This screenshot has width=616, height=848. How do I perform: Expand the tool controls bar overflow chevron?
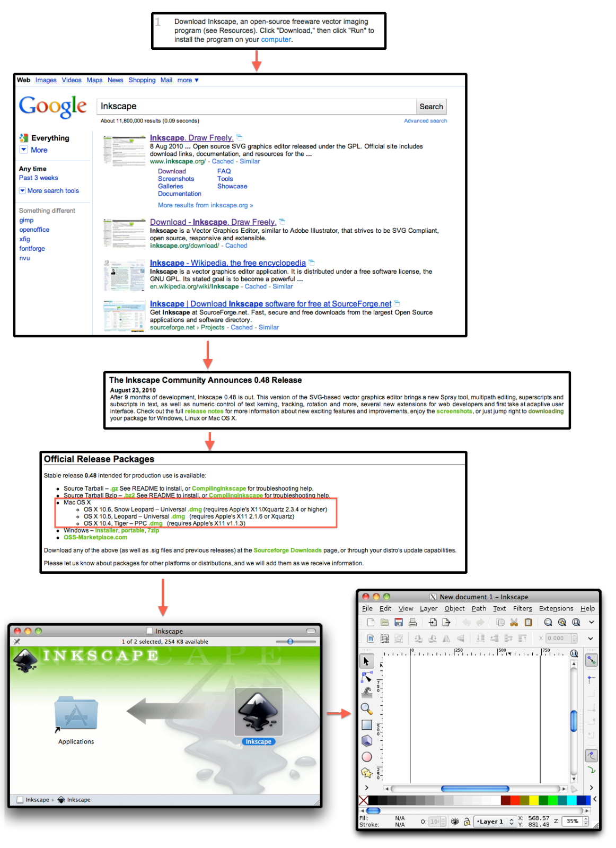click(x=591, y=639)
